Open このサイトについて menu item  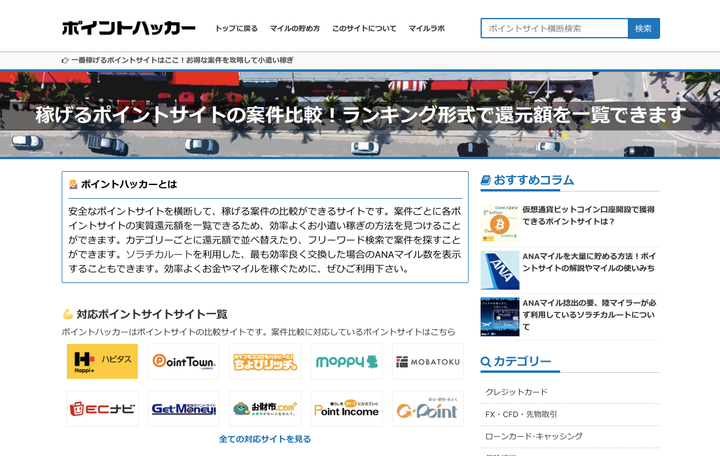coord(364,28)
